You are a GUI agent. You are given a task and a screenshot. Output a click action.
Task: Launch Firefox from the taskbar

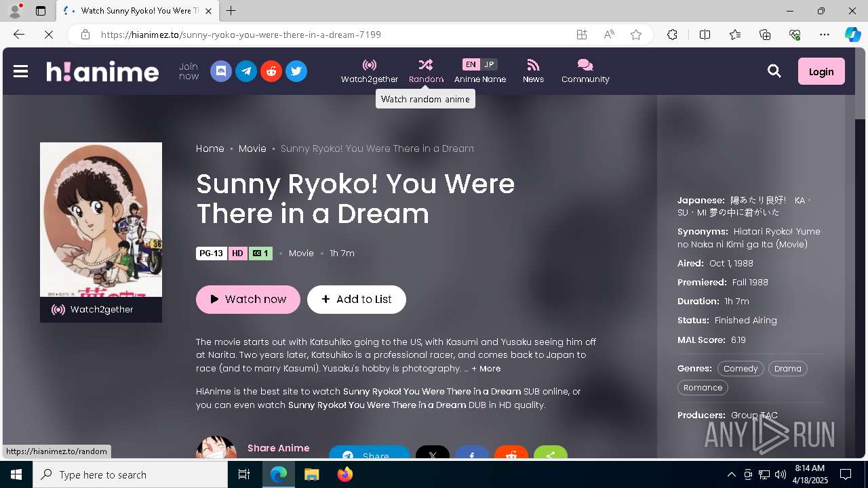click(x=344, y=474)
